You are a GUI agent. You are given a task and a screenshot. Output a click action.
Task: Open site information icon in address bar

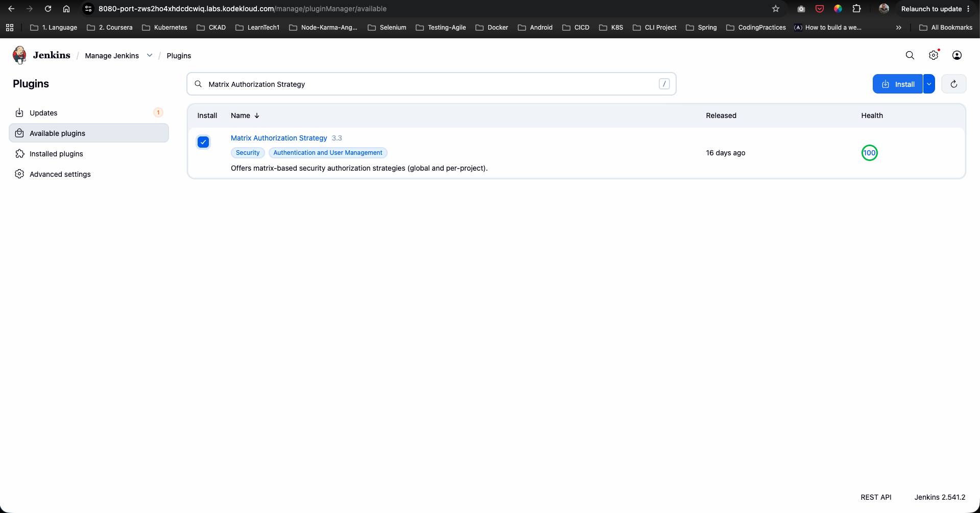pyautogui.click(x=88, y=9)
